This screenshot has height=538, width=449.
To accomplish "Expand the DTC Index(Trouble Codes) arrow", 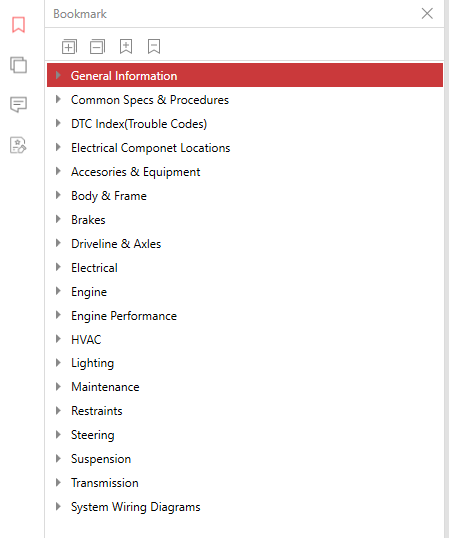I will 58,123.
